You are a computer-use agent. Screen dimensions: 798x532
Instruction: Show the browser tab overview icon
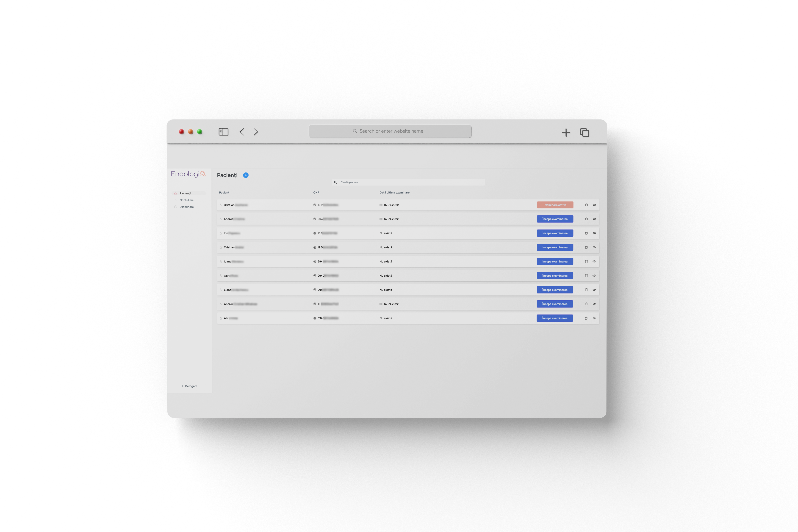point(584,133)
